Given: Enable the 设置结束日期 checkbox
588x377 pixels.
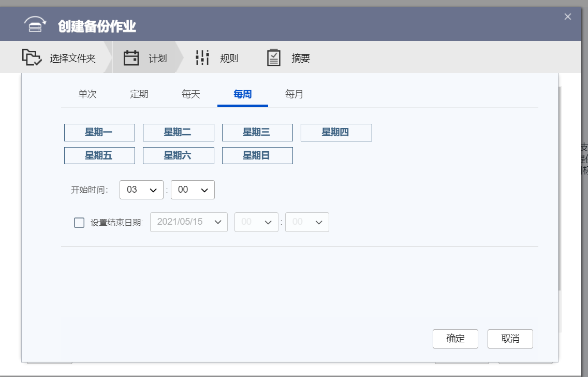Looking at the screenshot, I should [x=79, y=223].
